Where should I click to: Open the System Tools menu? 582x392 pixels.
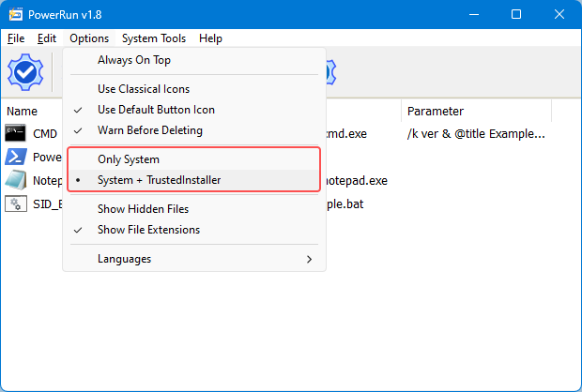tap(154, 38)
